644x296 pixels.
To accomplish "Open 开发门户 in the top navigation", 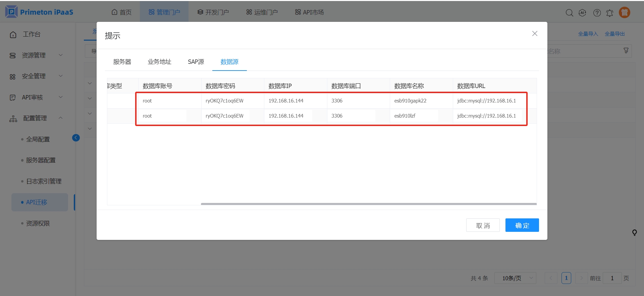I will pyautogui.click(x=213, y=12).
